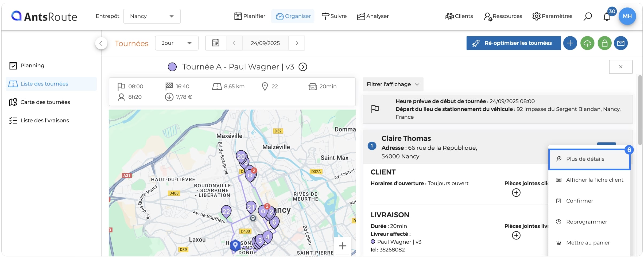644x260 pixels.
Task: Open Liste des livraisons in sidebar
Action: (51, 121)
